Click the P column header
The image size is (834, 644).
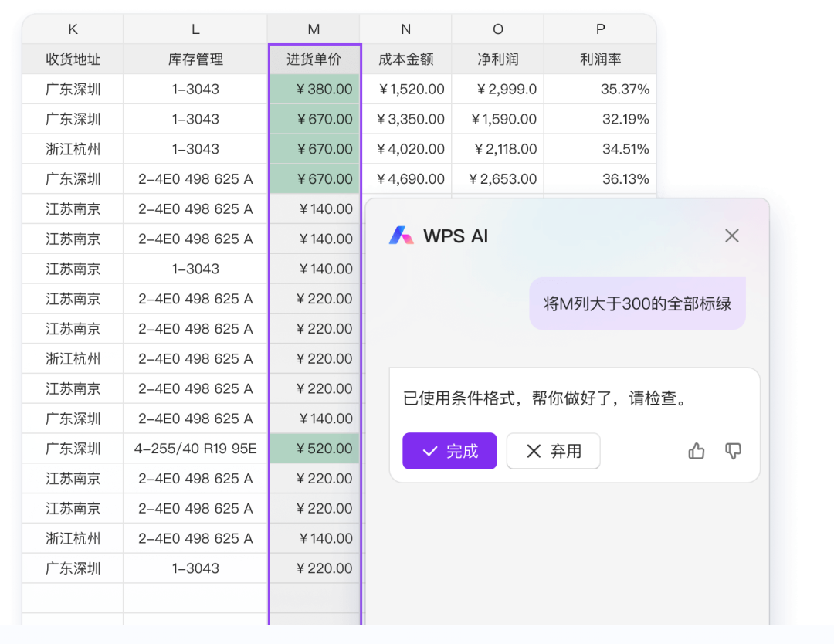600,29
